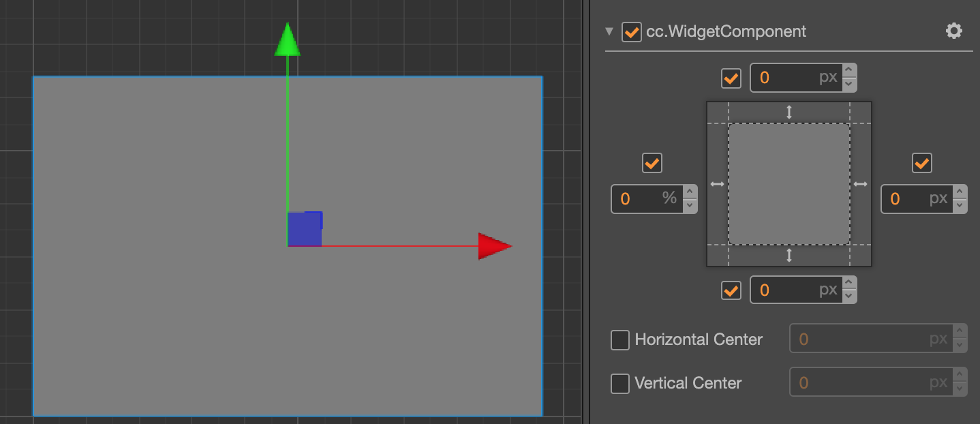The width and height of the screenshot is (980, 424).
Task: Disable the cc.WidgetComponent enable checkbox
Action: (x=632, y=32)
